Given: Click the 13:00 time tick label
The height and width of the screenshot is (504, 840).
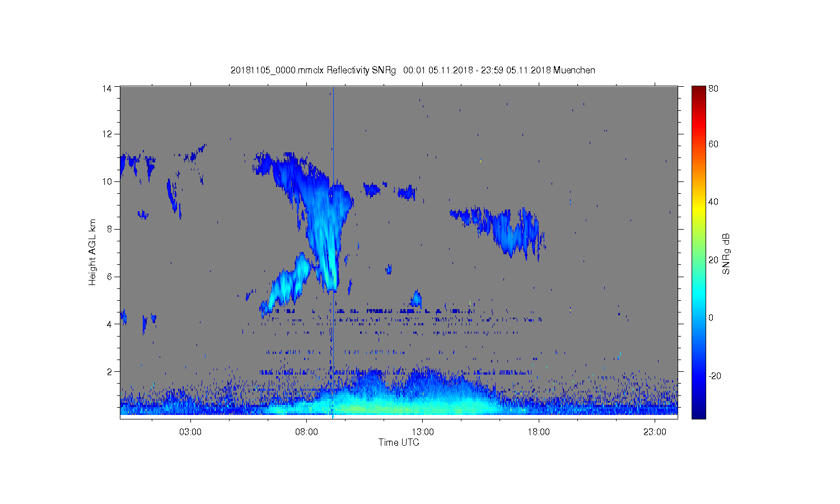Looking at the screenshot, I should [423, 432].
